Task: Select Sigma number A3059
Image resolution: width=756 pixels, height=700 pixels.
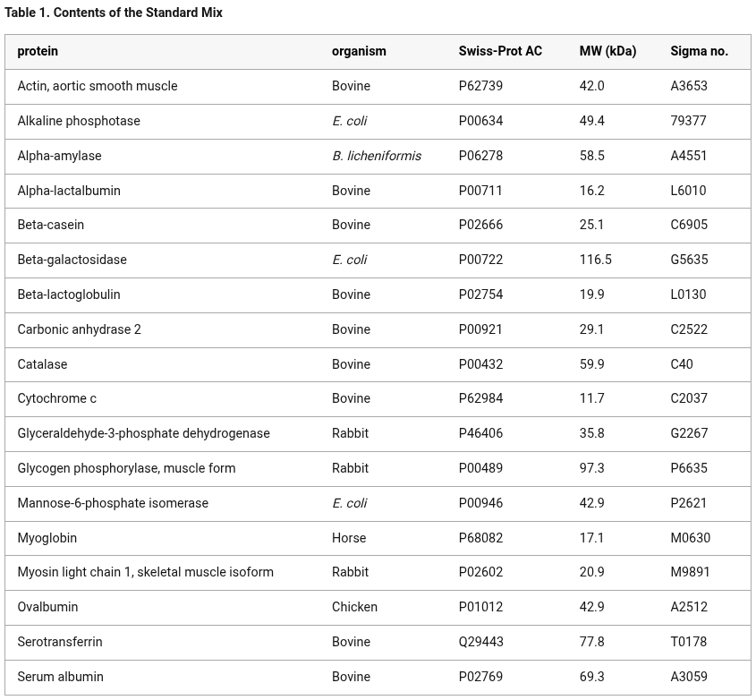Action: coord(688,677)
